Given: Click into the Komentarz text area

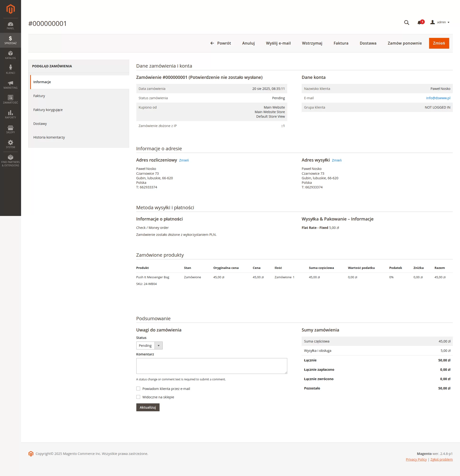Looking at the screenshot, I should (x=211, y=366).
